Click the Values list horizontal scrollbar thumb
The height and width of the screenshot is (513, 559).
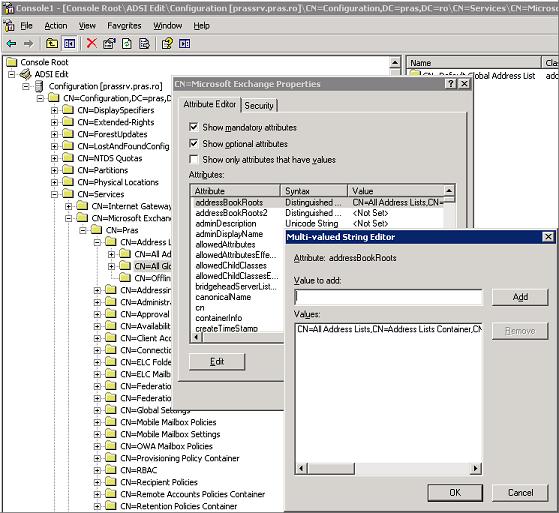331,468
